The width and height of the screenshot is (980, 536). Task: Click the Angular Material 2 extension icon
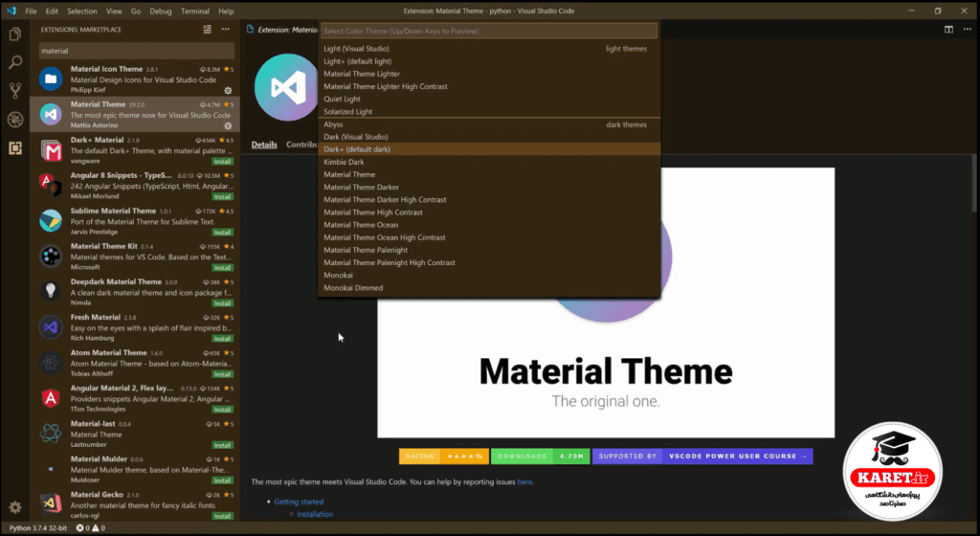tap(51, 398)
